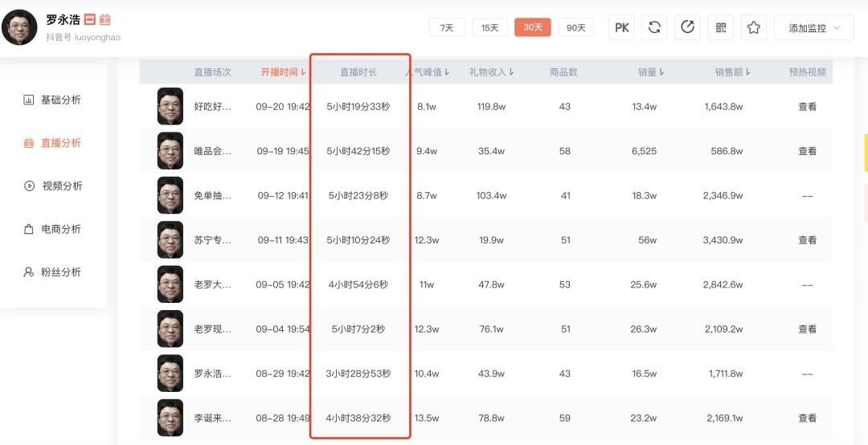Click the PK compare icon
This screenshot has width=868, height=445.
[x=621, y=27]
